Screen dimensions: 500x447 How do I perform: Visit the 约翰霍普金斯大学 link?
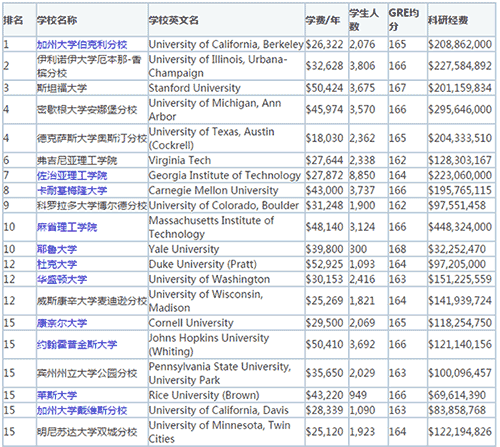[x=77, y=345]
